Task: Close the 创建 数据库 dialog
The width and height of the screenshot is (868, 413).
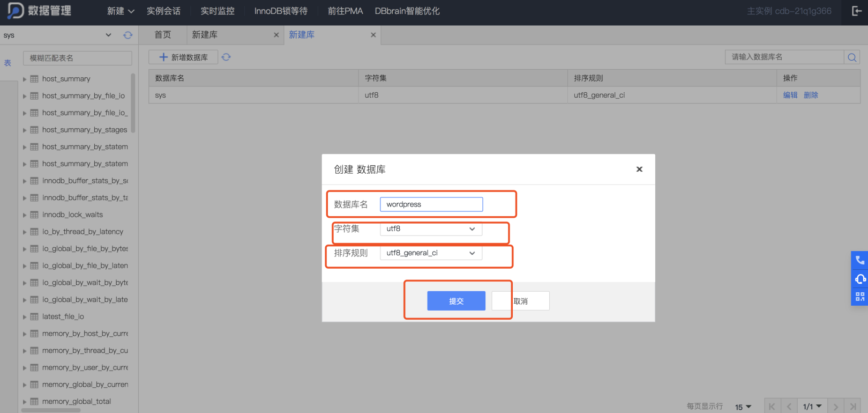Action: click(x=639, y=169)
